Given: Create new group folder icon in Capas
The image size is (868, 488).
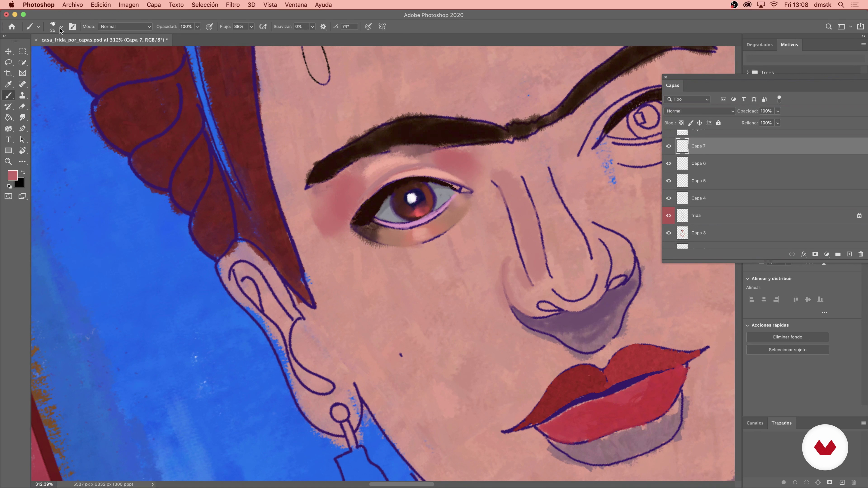Looking at the screenshot, I should (x=838, y=254).
